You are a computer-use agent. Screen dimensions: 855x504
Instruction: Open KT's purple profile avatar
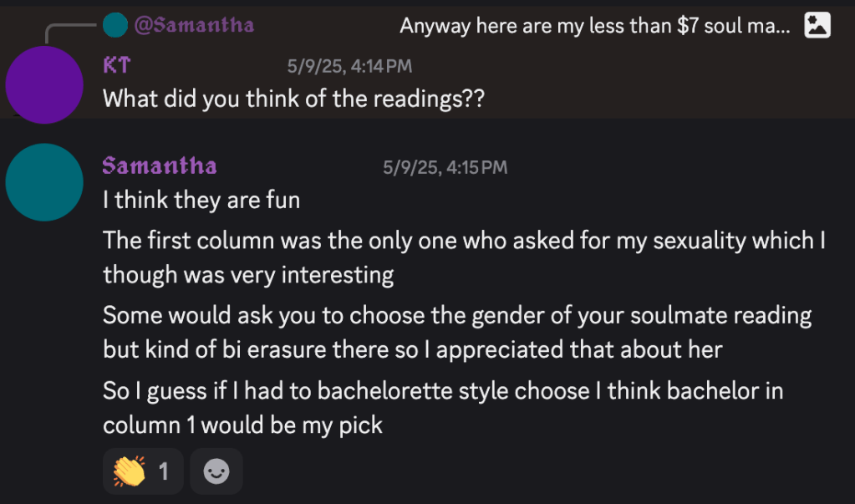point(44,85)
